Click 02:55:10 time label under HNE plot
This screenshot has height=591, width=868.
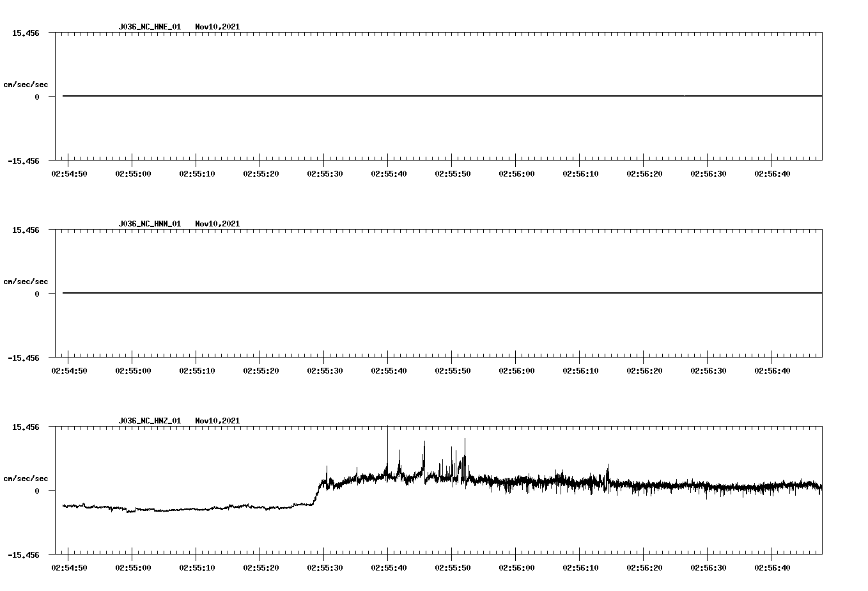click(197, 174)
